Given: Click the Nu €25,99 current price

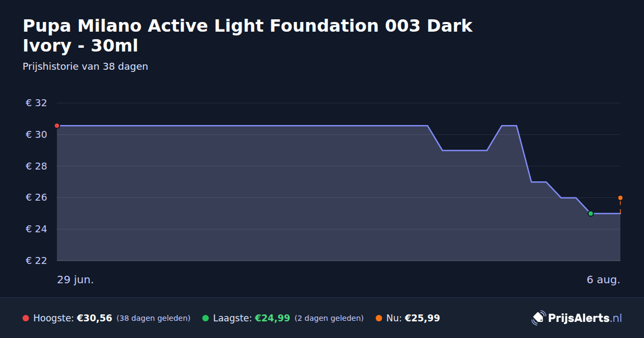Looking at the screenshot, I should coord(422,318).
